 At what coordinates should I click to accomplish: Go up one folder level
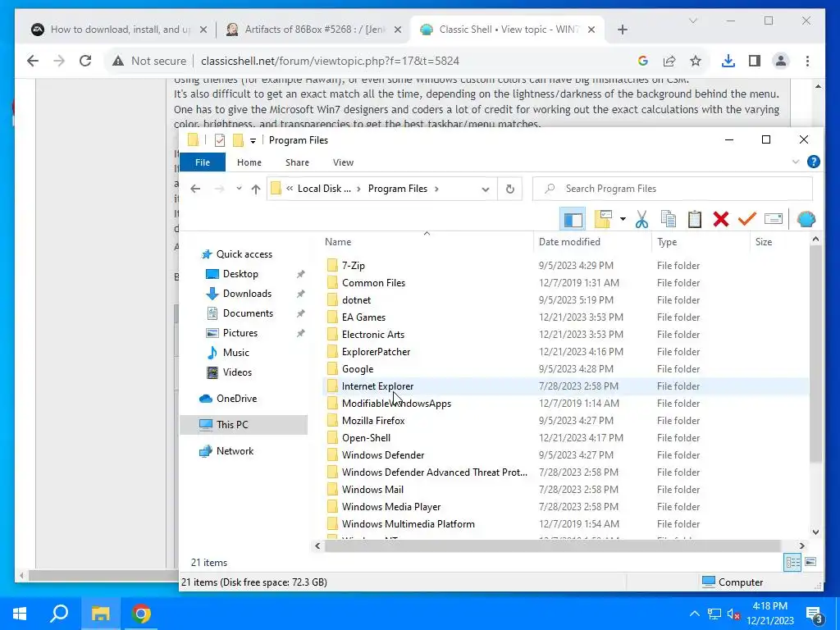pyautogui.click(x=256, y=189)
